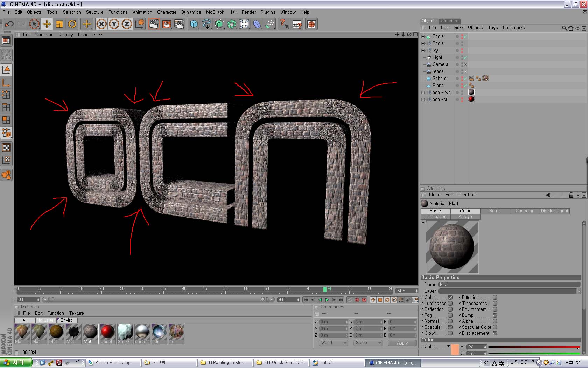The height and width of the screenshot is (368, 588).
Task: Expand the first Boole object
Action: click(423, 36)
